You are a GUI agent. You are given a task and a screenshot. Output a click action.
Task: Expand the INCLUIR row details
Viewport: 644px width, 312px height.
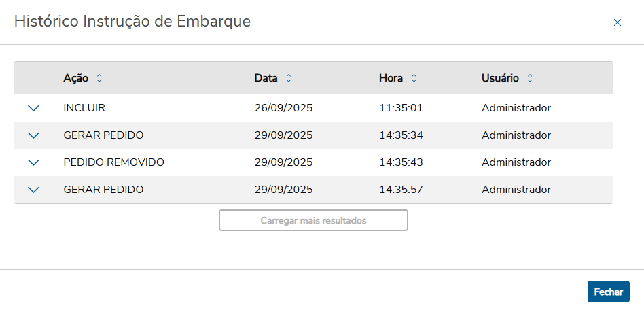click(x=34, y=108)
